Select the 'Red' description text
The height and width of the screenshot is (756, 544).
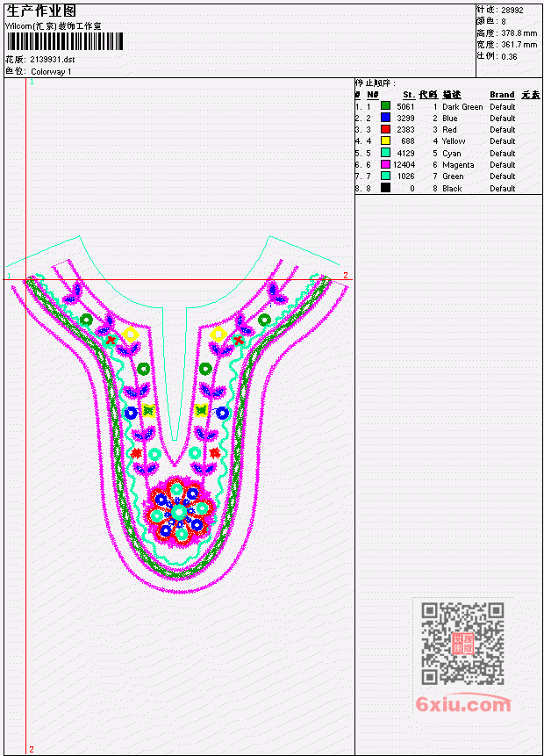[x=449, y=130]
